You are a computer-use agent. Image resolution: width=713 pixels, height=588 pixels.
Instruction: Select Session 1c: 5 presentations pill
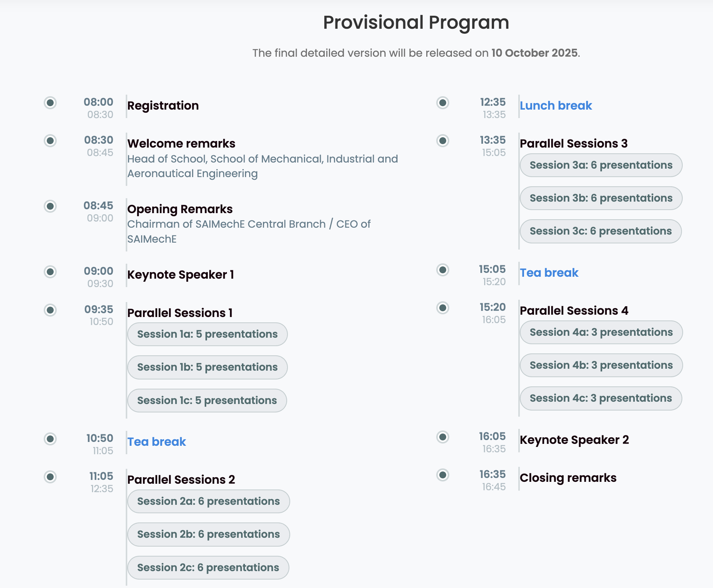tap(207, 401)
